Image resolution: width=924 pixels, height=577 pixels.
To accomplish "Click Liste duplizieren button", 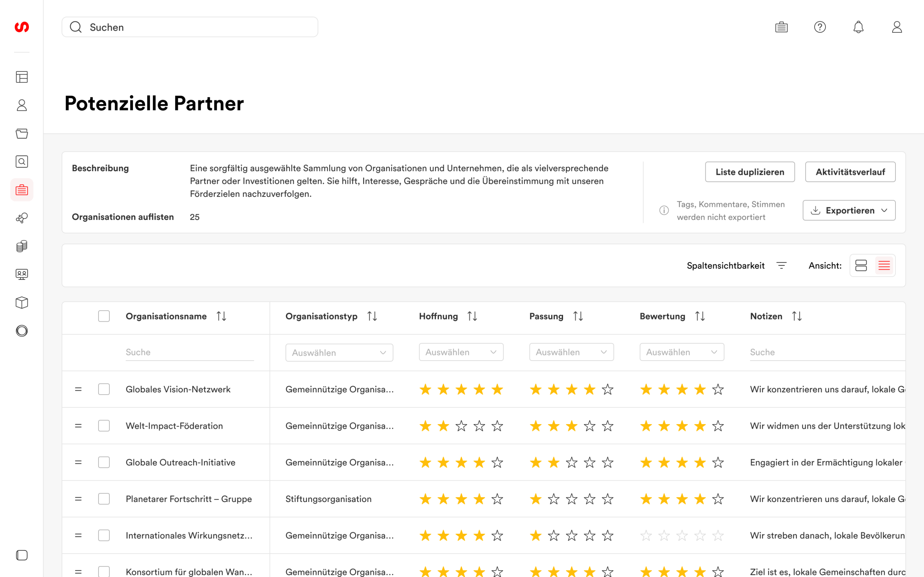I will coord(750,172).
